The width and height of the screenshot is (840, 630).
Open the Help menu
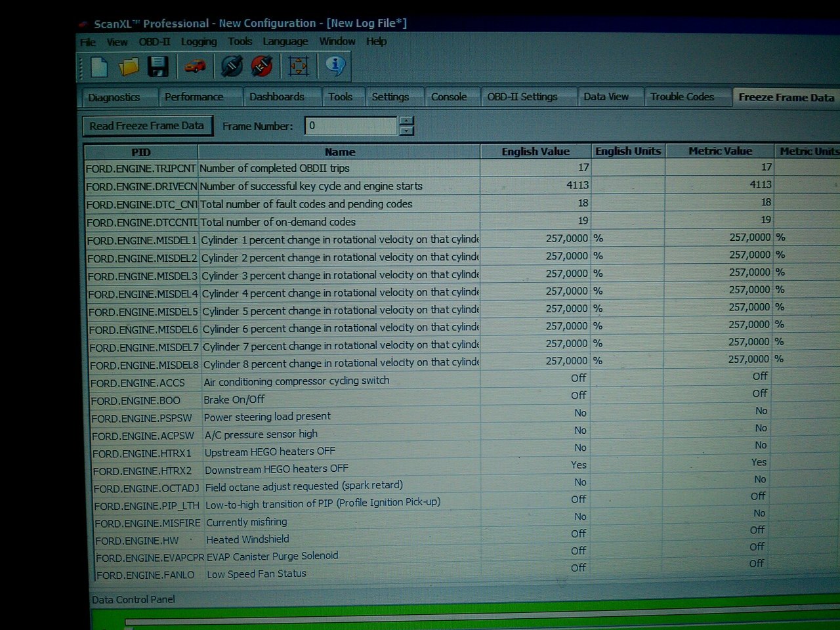[x=376, y=41]
